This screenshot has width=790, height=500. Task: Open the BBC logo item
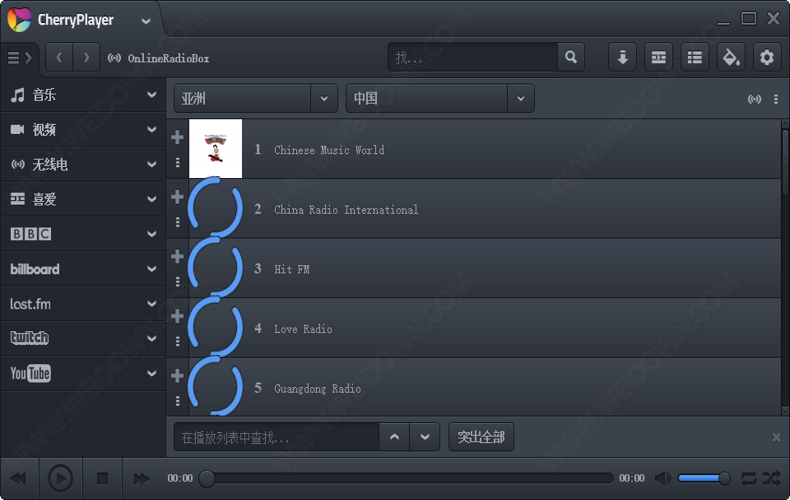(31, 234)
